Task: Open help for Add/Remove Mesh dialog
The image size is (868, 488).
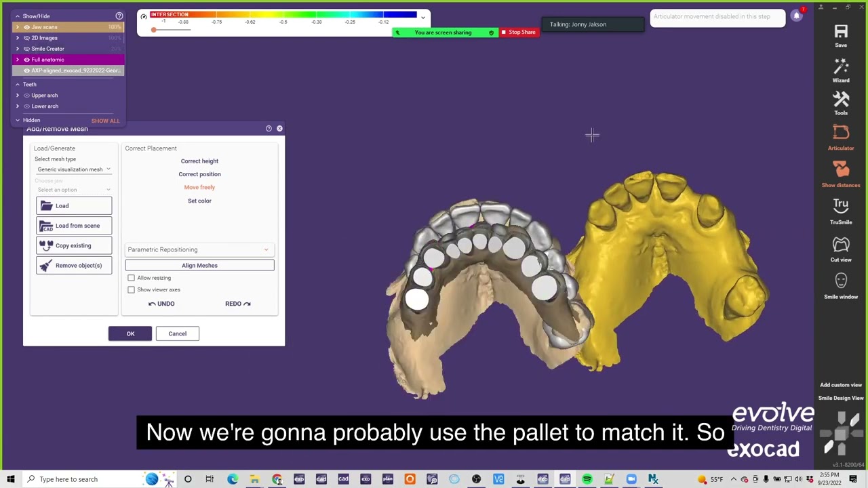Action: 269,128
